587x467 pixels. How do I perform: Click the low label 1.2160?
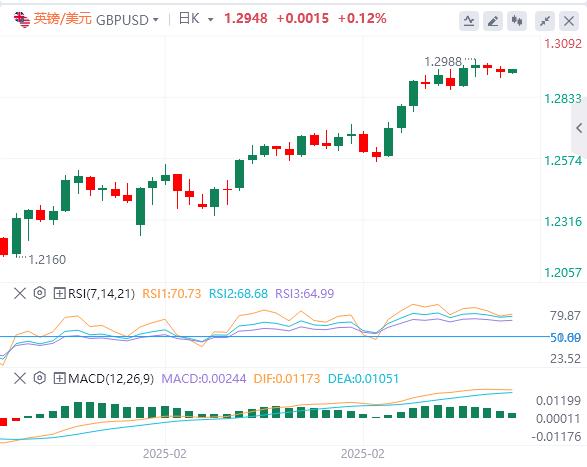click(47, 260)
